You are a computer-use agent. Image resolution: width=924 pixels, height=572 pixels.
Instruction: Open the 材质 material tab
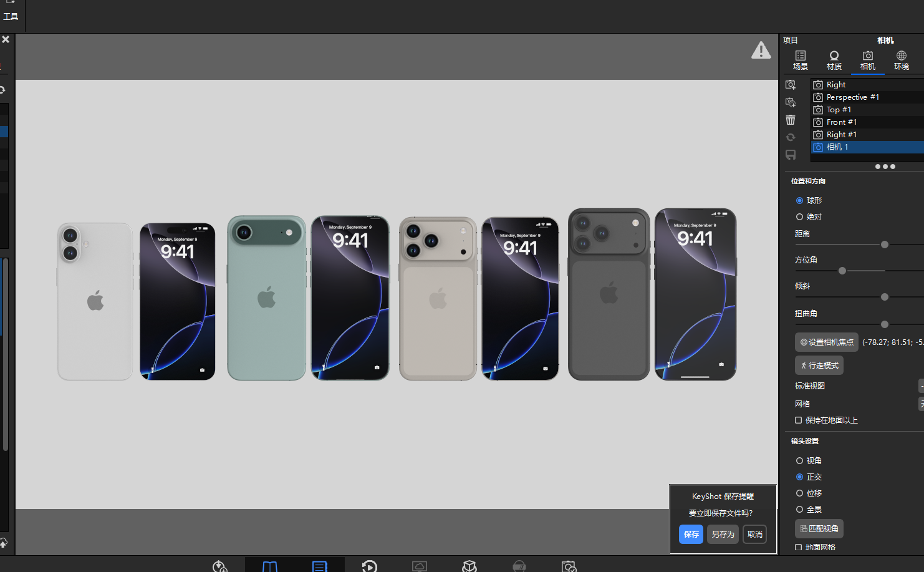click(834, 61)
